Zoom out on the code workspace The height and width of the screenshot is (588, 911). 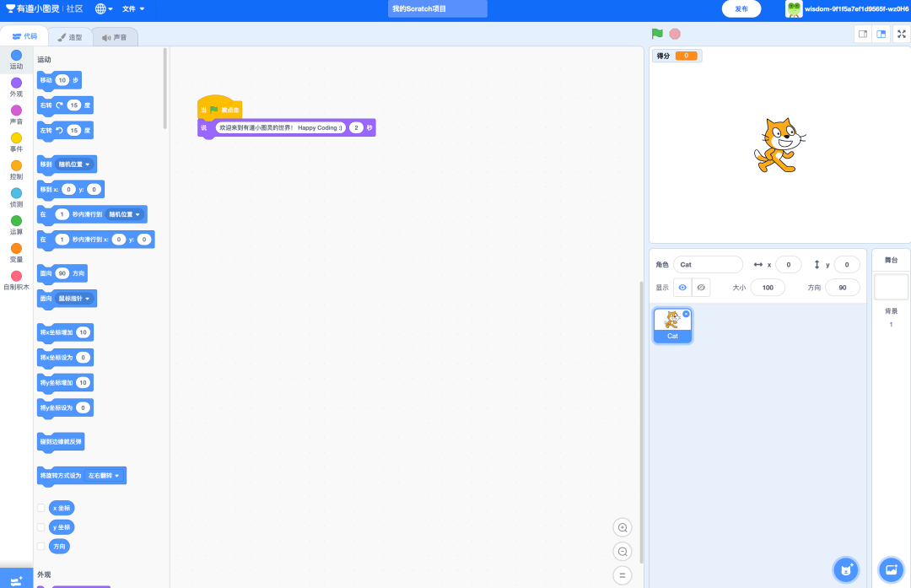pyautogui.click(x=623, y=552)
